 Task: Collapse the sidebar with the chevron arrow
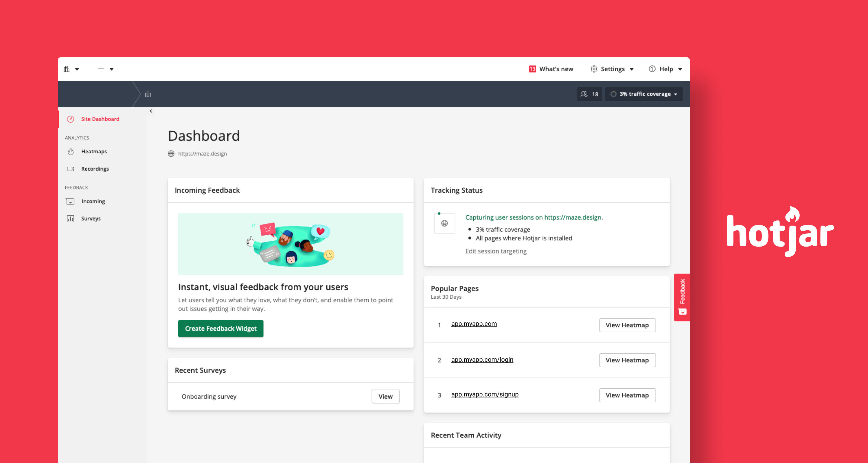pyautogui.click(x=151, y=111)
